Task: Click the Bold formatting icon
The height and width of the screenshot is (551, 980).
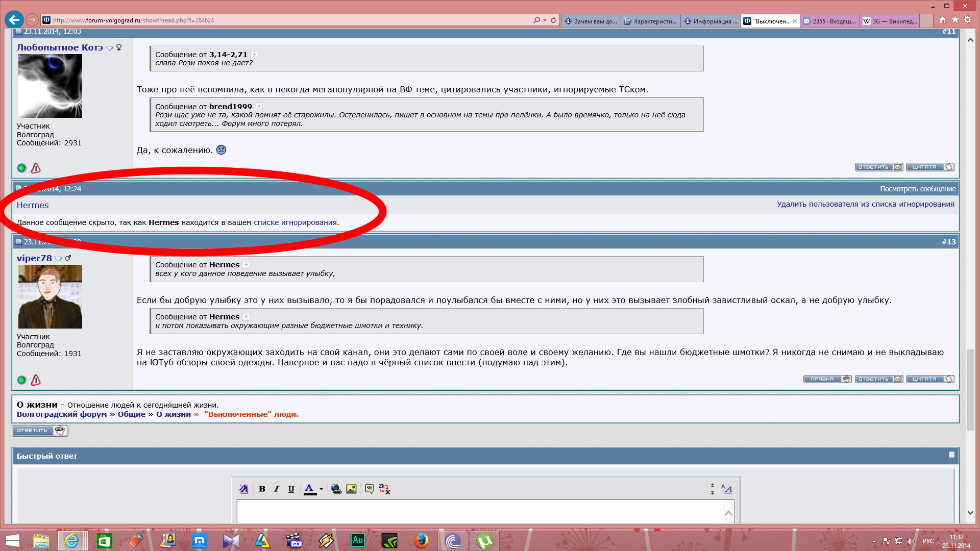Action: click(262, 489)
